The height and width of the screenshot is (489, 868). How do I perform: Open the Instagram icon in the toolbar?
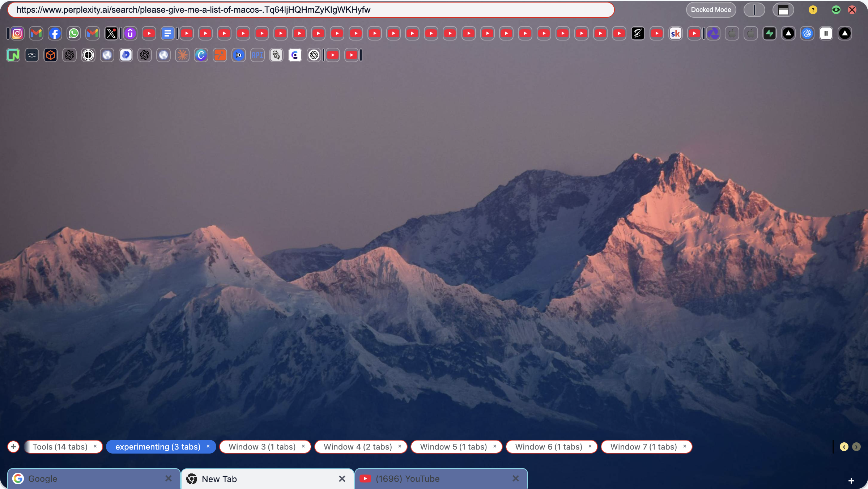[17, 33]
